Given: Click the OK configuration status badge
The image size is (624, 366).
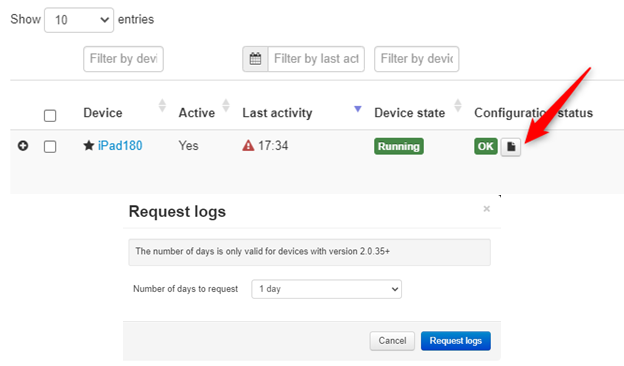Looking at the screenshot, I should click(486, 146).
